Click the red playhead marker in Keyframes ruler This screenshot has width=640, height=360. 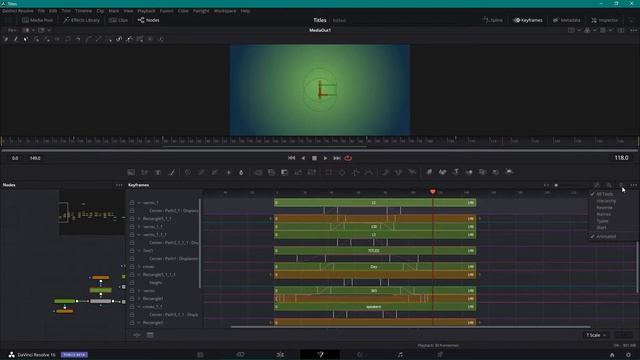[433, 192]
